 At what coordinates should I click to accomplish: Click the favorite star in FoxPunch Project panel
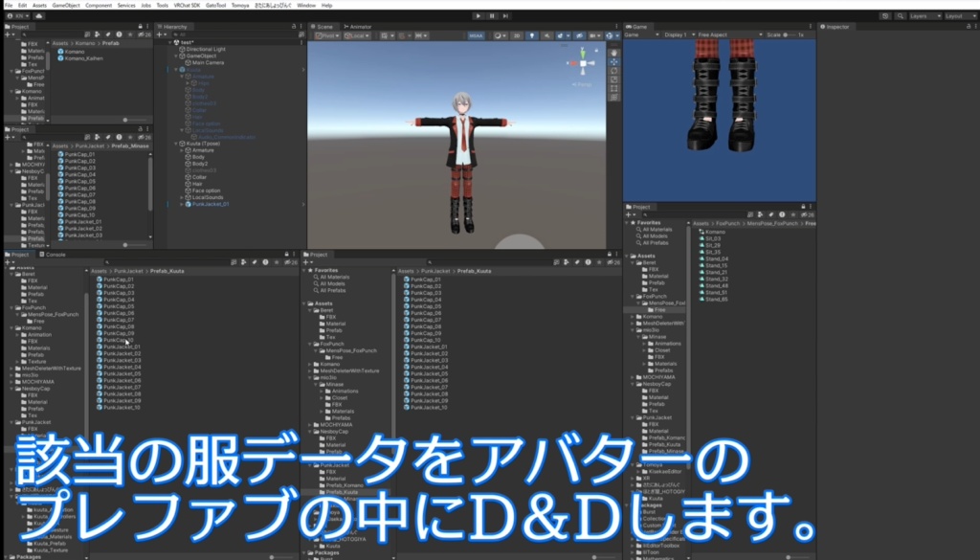(x=791, y=214)
